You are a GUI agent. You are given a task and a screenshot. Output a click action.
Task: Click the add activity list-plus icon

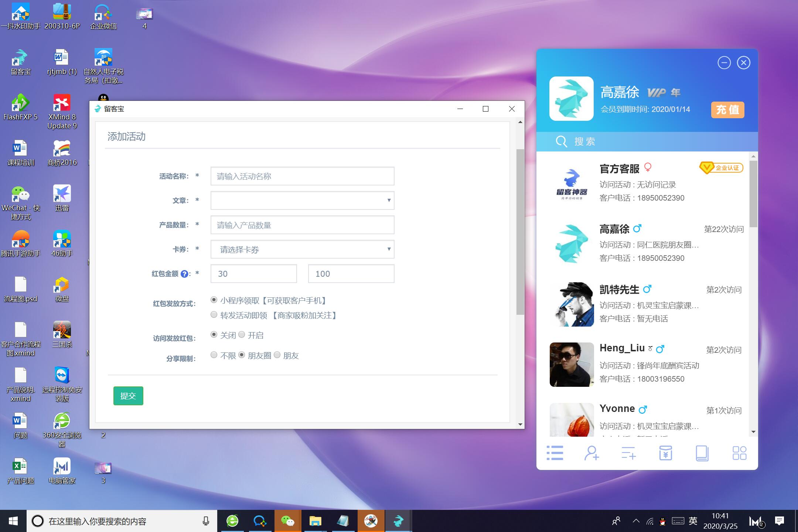628,453
